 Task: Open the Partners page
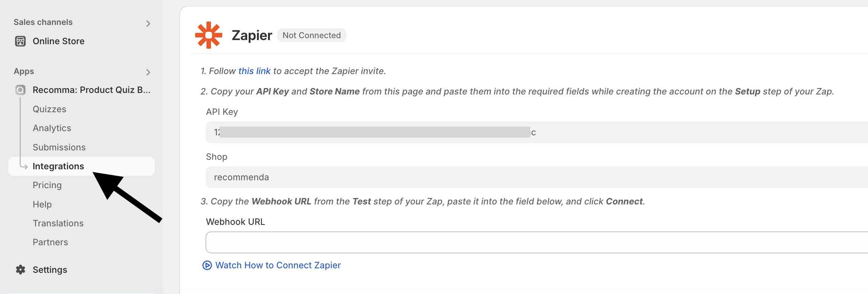coord(50,242)
